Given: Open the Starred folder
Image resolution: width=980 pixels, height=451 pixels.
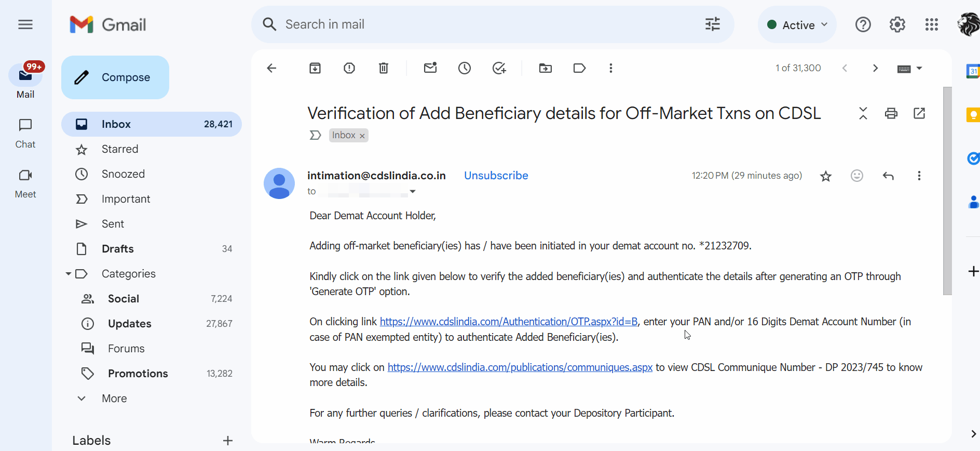Looking at the screenshot, I should [120, 149].
